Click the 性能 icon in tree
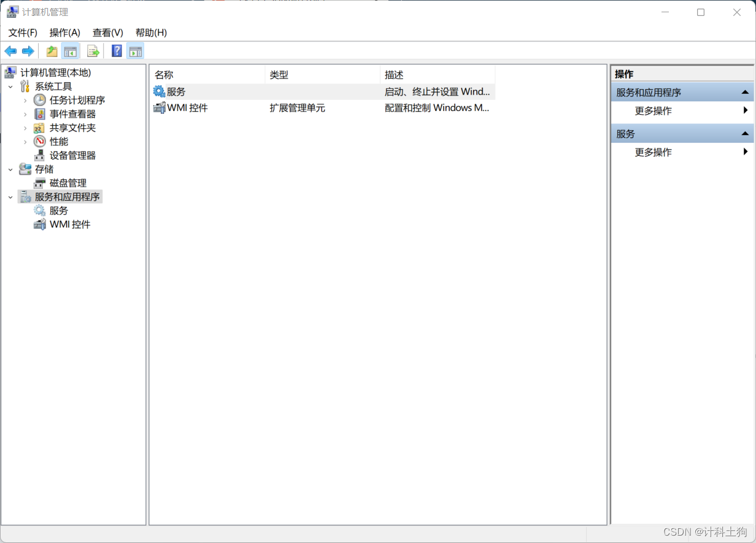 [x=39, y=142]
